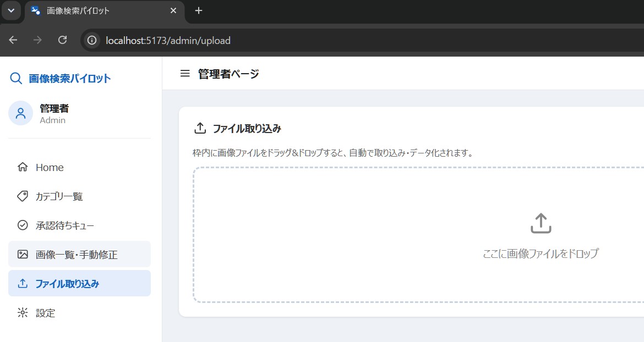Open the tab search dropdown arrow
The width and height of the screenshot is (644, 342).
(11, 10)
